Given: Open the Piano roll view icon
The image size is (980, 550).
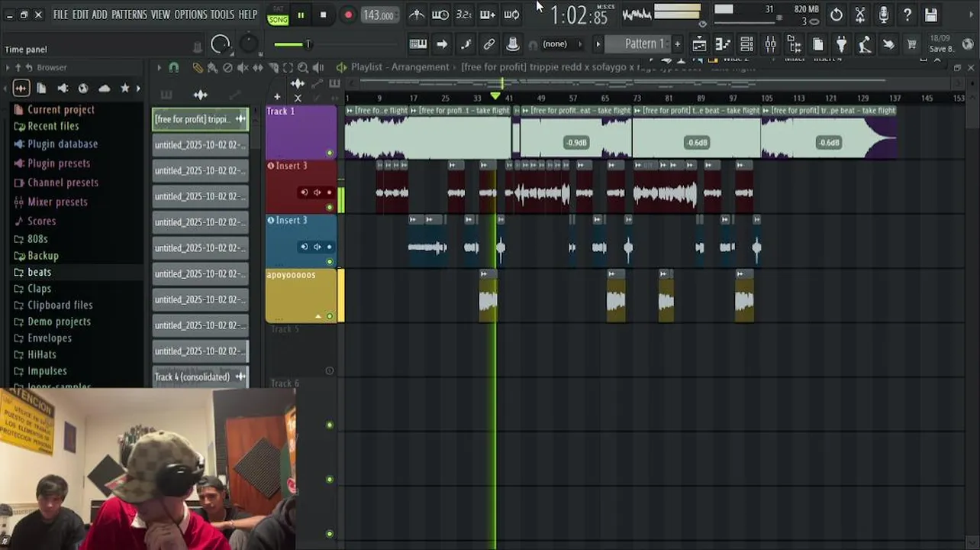Looking at the screenshot, I should click(x=723, y=44).
